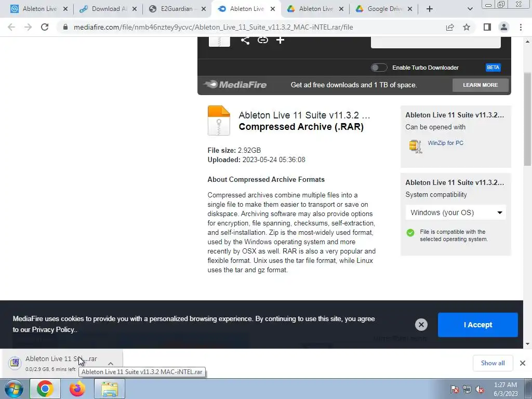
Task: Click the 'Can be opened with' label
Action: (435, 127)
